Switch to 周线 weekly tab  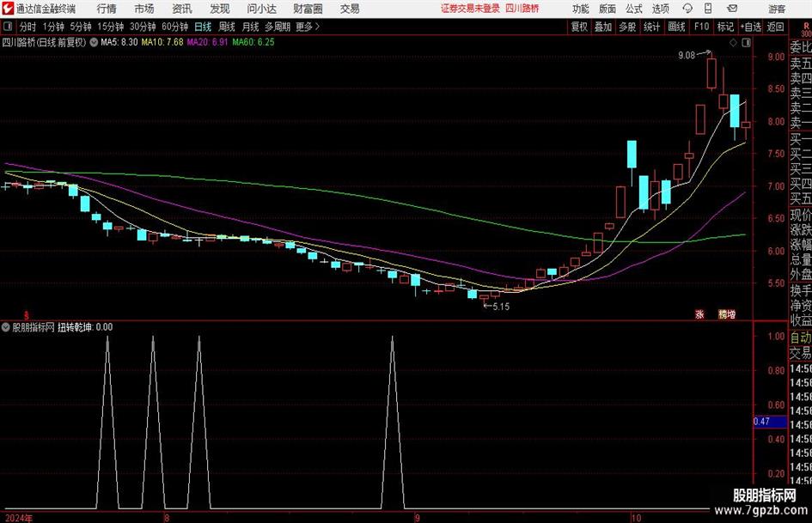227,27
